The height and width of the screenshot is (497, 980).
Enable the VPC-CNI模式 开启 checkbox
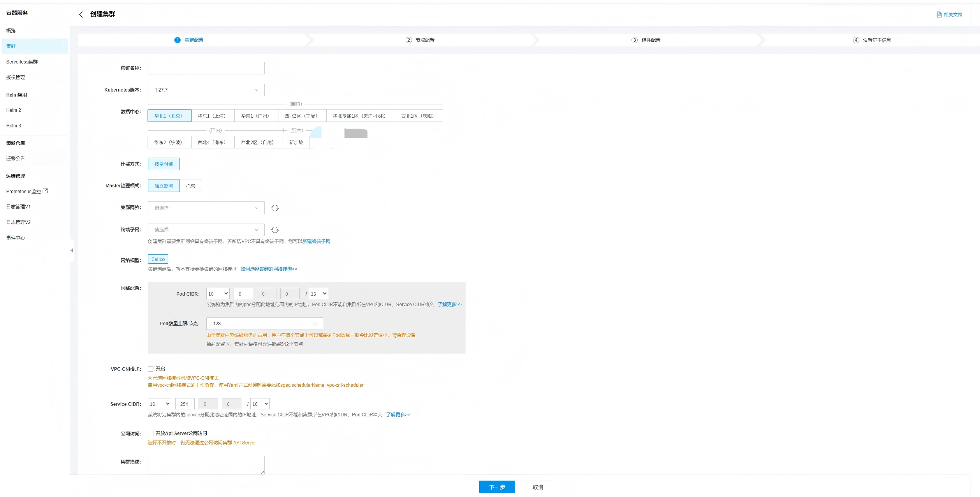[x=151, y=369]
